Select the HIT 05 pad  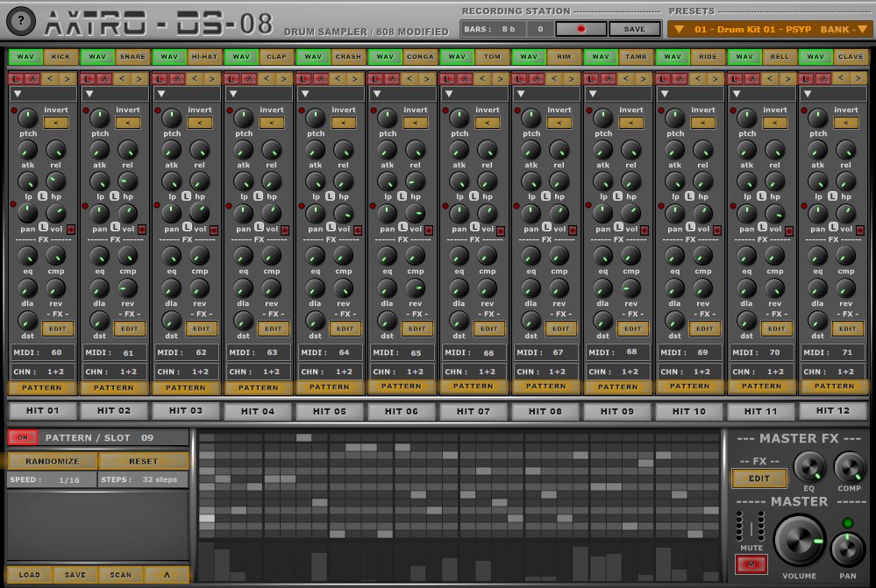329,410
